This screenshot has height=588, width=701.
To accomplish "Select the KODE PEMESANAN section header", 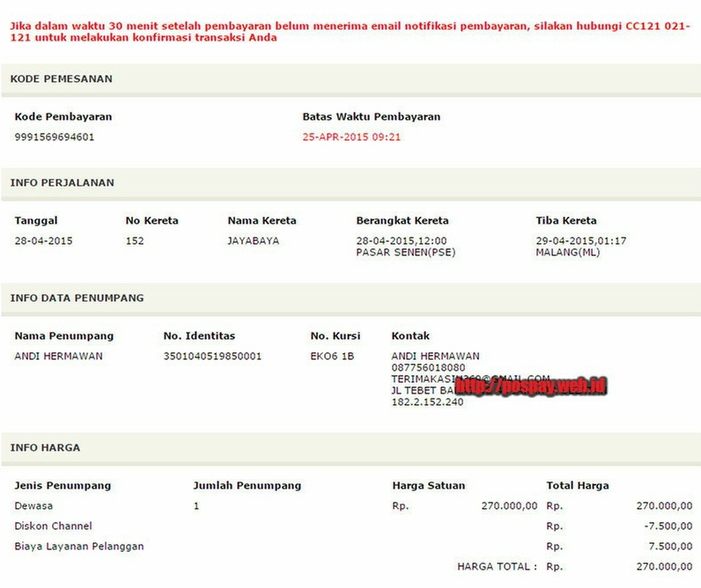I will pos(61,79).
